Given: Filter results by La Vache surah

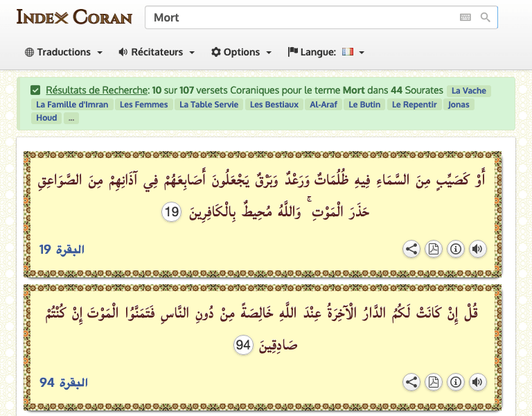Looking at the screenshot, I should click(469, 91).
